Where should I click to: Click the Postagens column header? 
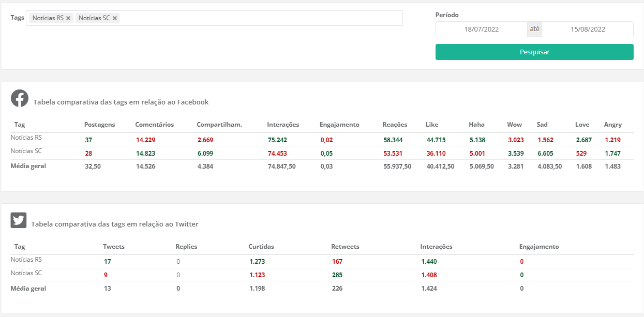pyautogui.click(x=99, y=125)
